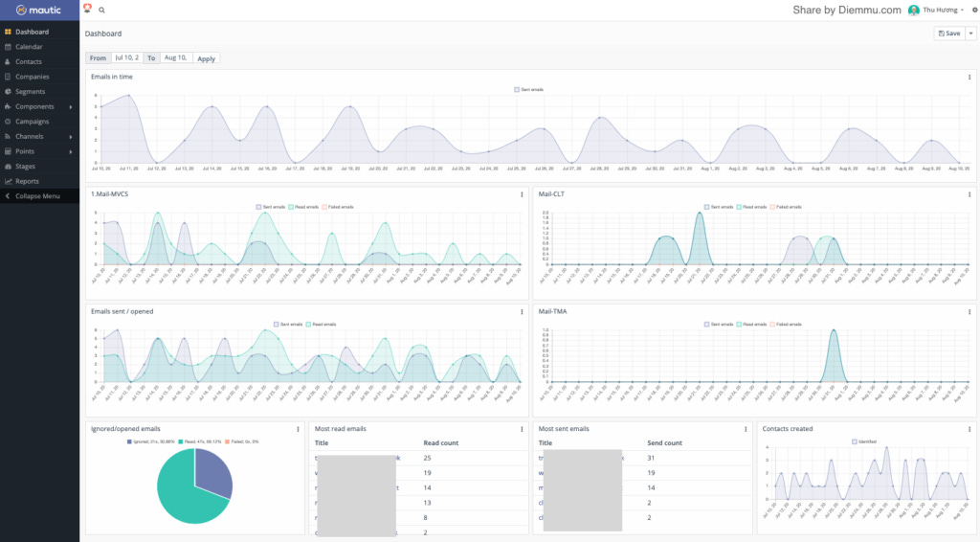Open the Thu Hương user dropdown
This screenshot has height=542, width=980.
point(943,10)
